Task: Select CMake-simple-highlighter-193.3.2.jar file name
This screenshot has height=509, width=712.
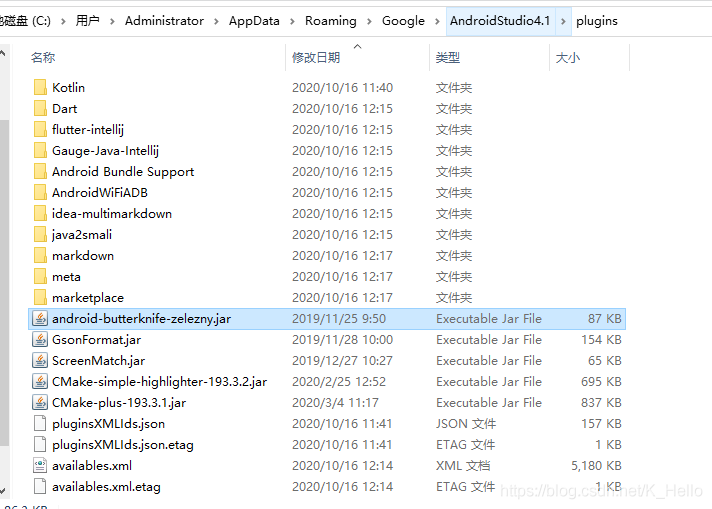Action: (x=159, y=381)
